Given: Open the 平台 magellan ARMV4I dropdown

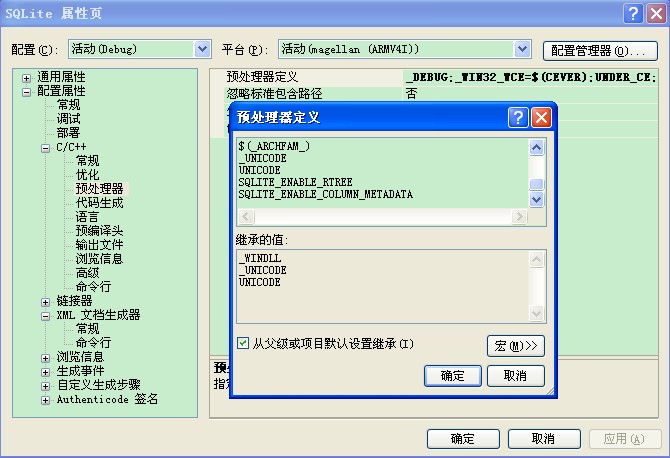Looking at the screenshot, I should pyautogui.click(x=522, y=49).
